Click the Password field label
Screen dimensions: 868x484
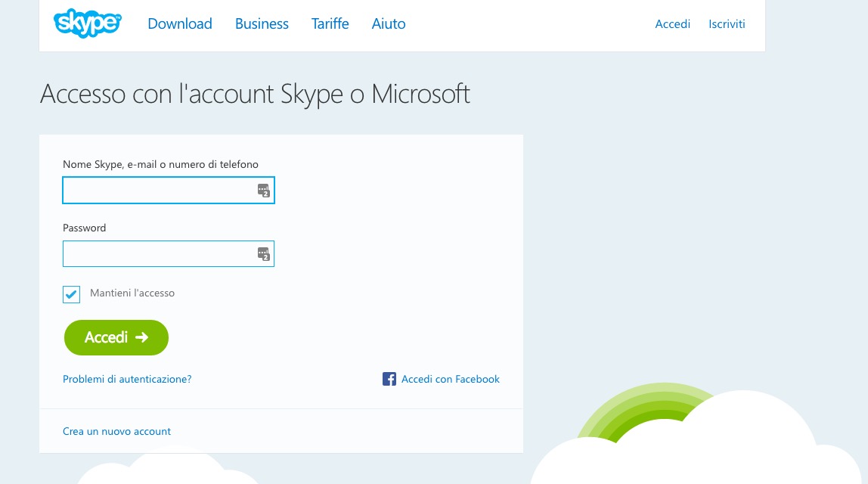pos(84,228)
